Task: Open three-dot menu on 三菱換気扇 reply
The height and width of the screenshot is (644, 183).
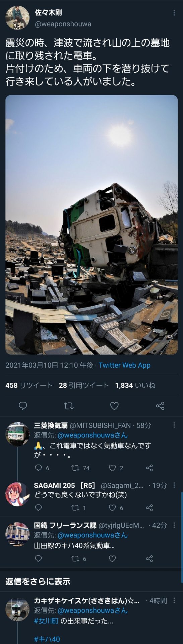Action: 174,425
